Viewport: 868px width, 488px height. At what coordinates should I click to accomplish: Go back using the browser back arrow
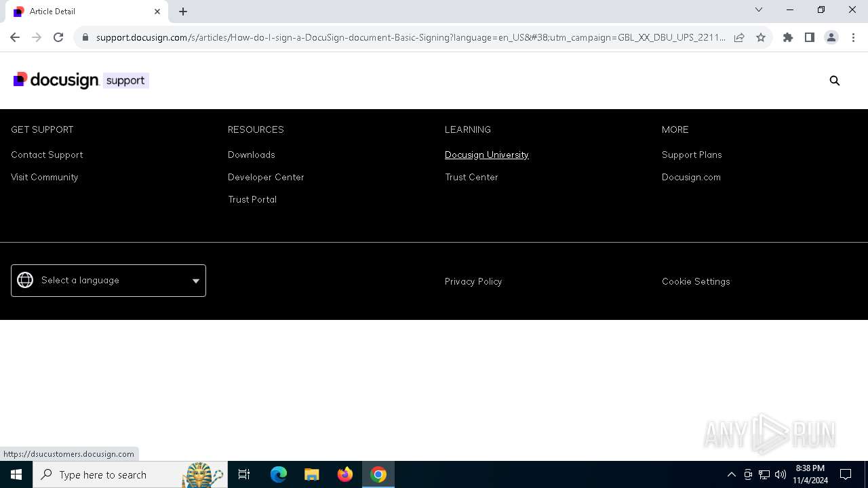15,37
